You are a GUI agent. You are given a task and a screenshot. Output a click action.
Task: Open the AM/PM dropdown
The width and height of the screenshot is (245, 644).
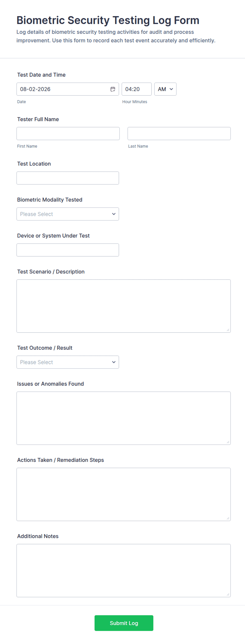165,89
